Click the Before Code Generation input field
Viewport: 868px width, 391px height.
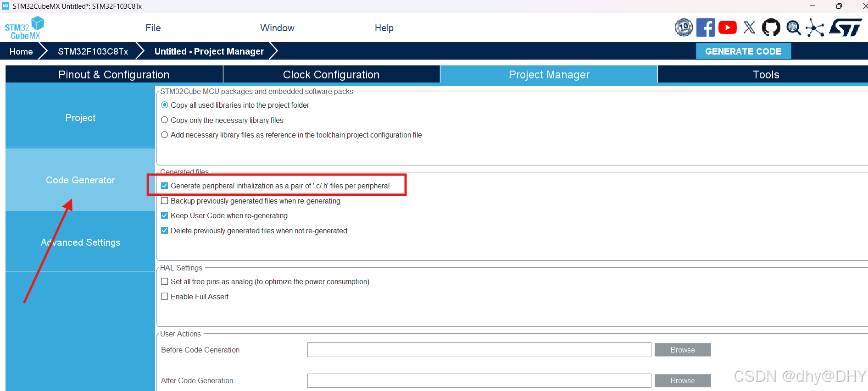pos(479,350)
